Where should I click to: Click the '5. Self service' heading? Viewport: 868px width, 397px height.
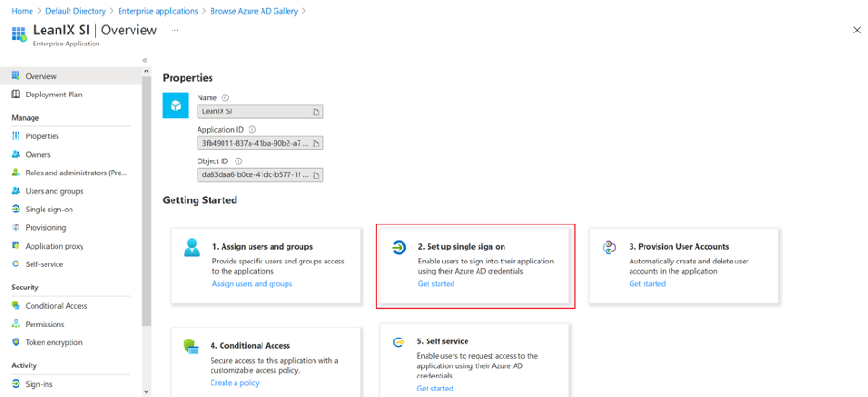442,341
